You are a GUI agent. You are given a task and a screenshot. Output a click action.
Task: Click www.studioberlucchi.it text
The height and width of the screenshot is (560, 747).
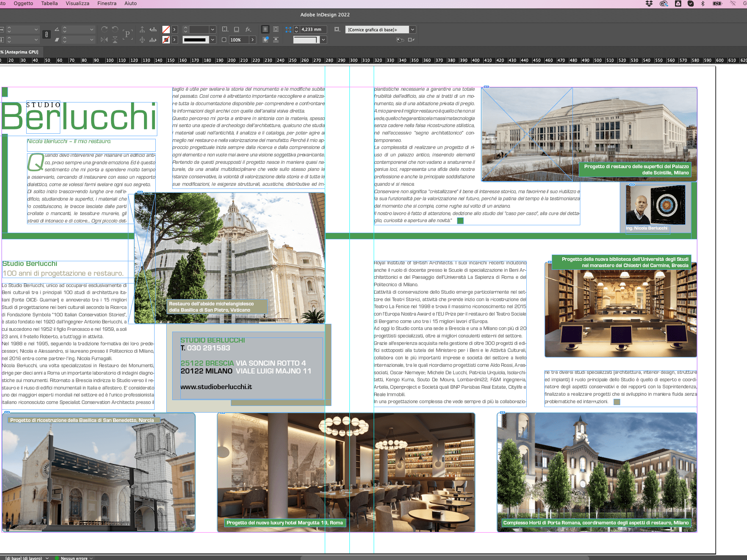[x=216, y=387]
